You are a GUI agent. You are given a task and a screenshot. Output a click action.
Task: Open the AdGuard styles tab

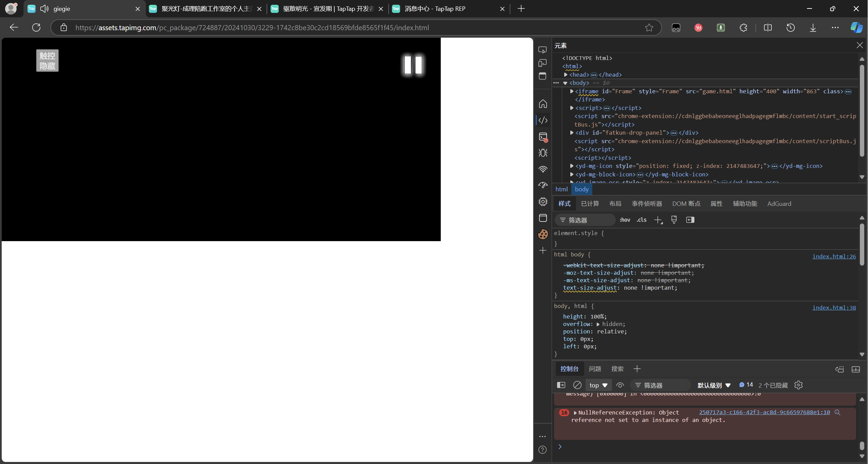(779, 204)
